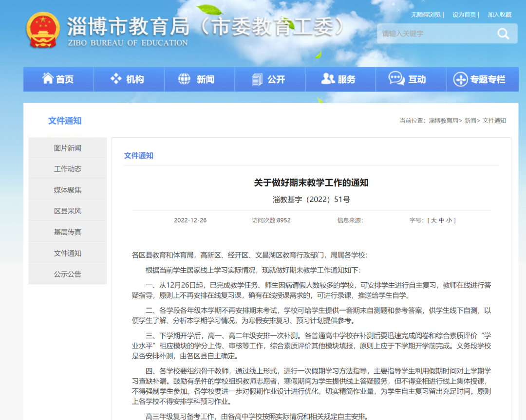Select the four-diamond icon beside 机构
This screenshot has width=526, height=420.
(x=116, y=78)
